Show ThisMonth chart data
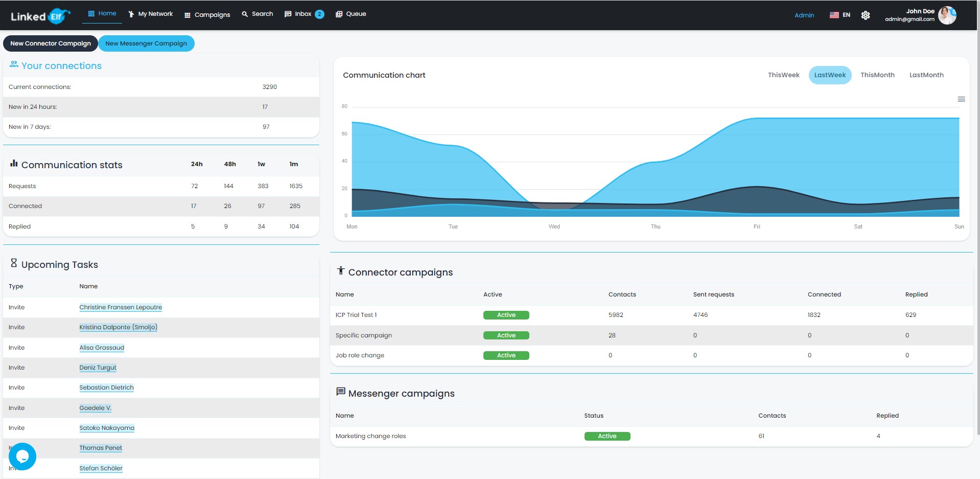 877,75
